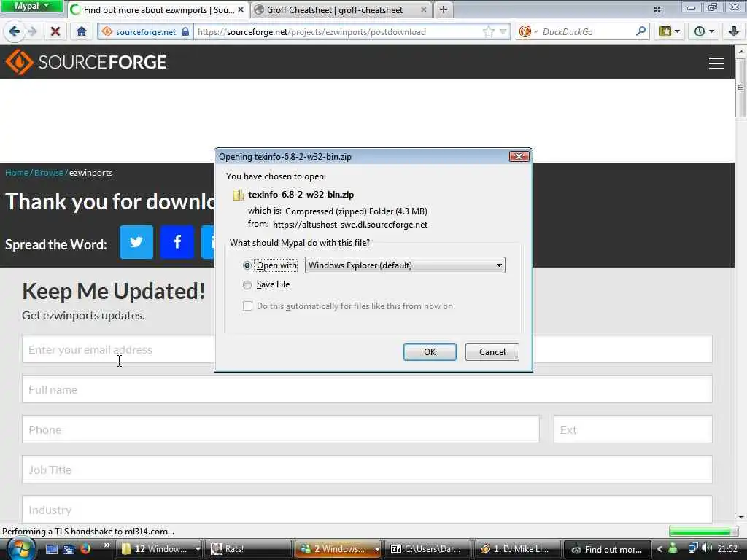This screenshot has height=560, width=747.
Task: Click the page vertical scrollbar thumb
Action: (740, 87)
